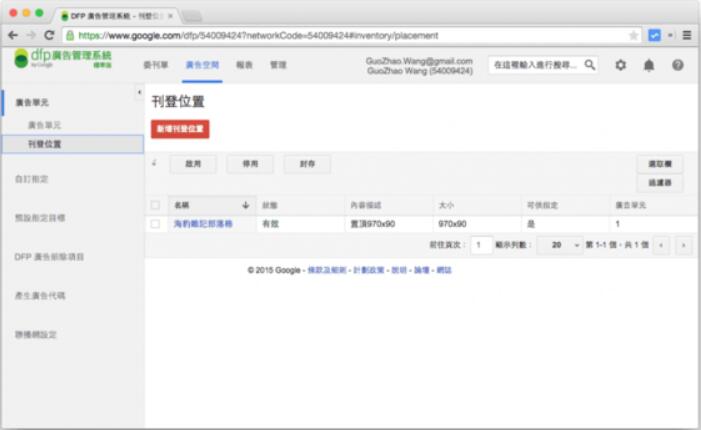Click the page number input field
This screenshot has width=701, height=430.
tap(481, 245)
